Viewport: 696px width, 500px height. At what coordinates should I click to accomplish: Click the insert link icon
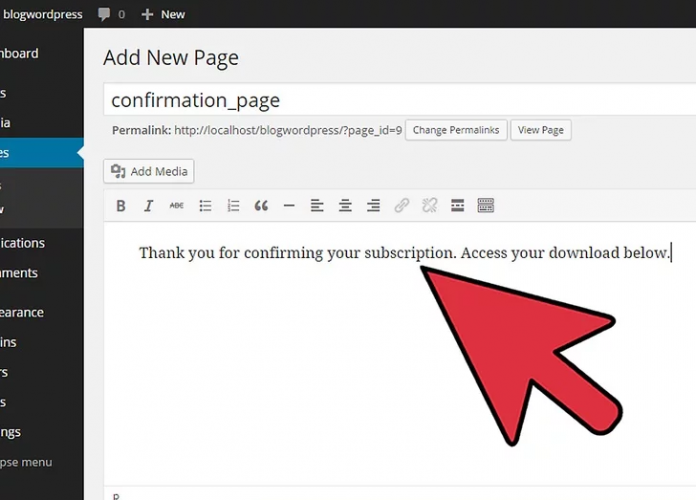[x=401, y=206]
